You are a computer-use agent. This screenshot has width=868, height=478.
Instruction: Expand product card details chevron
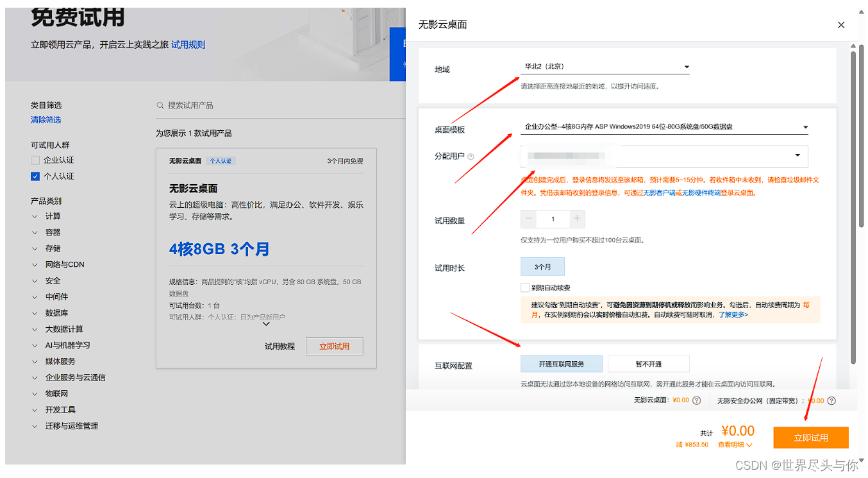point(266,324)
